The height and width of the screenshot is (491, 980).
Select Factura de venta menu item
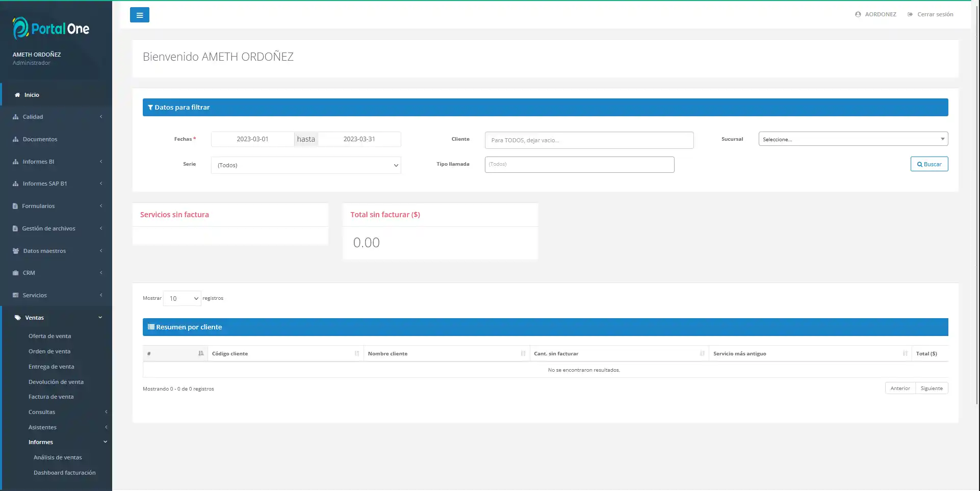coord(51,397)
